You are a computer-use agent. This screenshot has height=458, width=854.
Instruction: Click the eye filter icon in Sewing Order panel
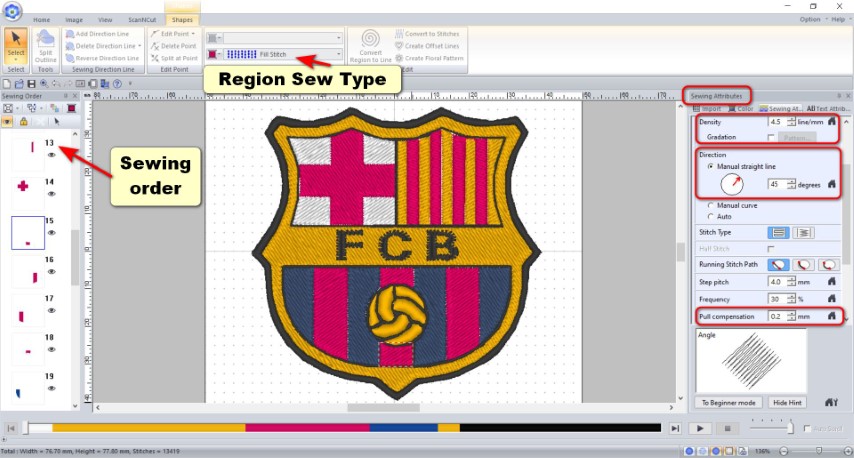point(7,121)
